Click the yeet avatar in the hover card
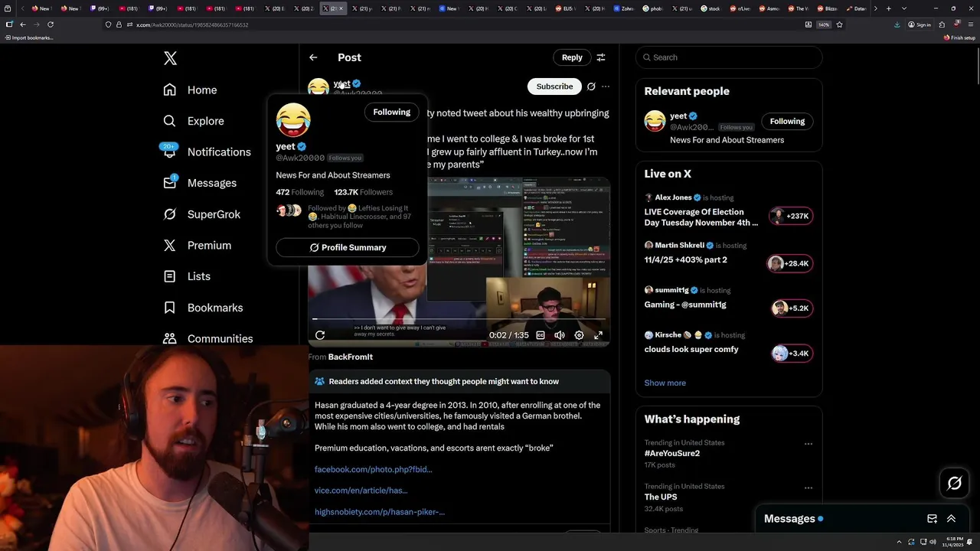 (x=293, y=120)
